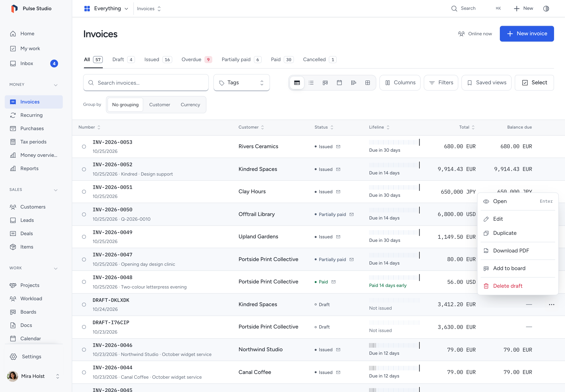Screen dimensions: 565x392
Task: Click the email icon on the Paid INV-2026-0048 row
Action: [333, 282]
